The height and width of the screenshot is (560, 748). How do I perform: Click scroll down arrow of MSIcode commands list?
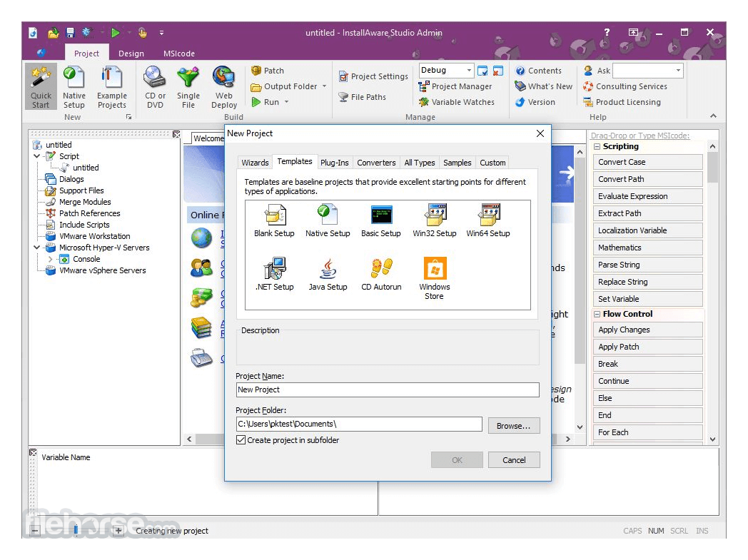pos(713,439)
